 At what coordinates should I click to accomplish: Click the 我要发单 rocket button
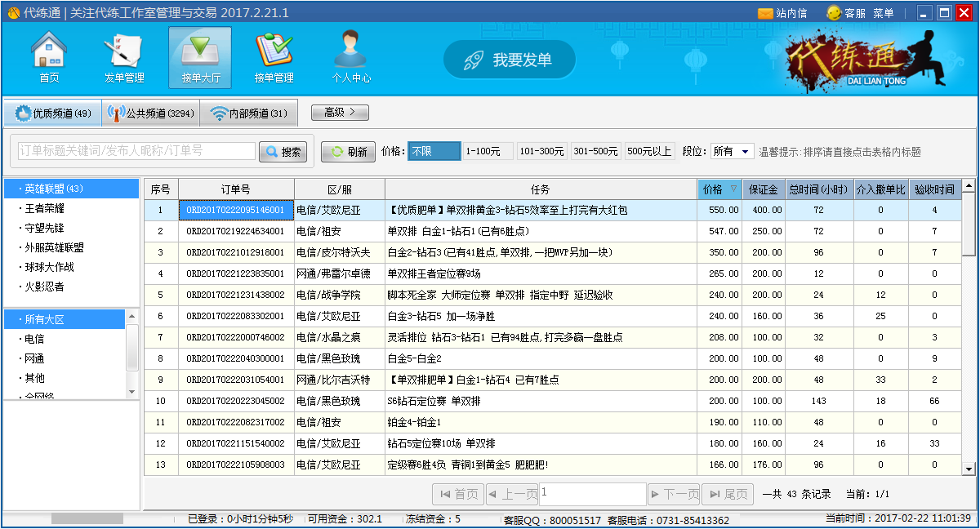510,60
